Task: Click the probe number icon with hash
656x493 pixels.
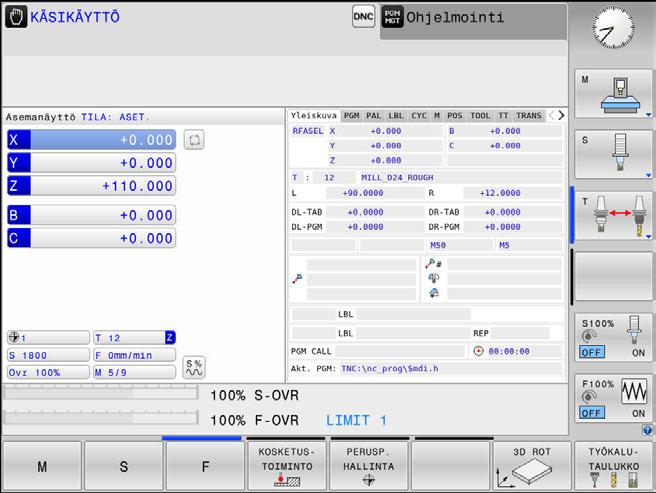Action: (x=433, y=264)
